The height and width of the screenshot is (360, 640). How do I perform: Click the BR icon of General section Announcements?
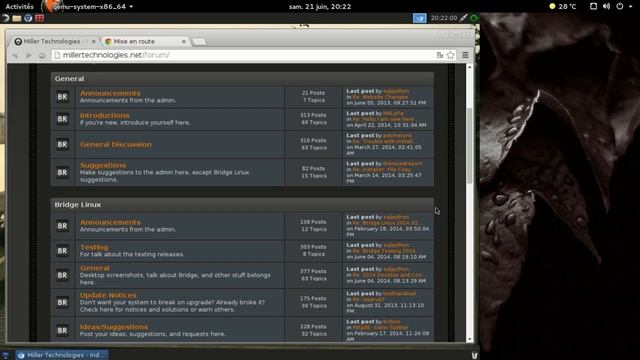click(x=62, y=97)
